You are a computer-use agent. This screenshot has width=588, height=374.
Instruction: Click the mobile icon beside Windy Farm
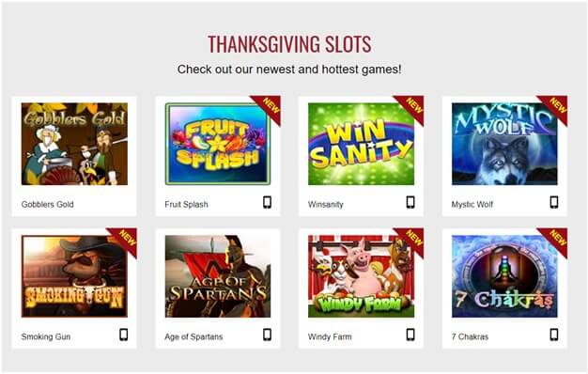pos(410,335)
